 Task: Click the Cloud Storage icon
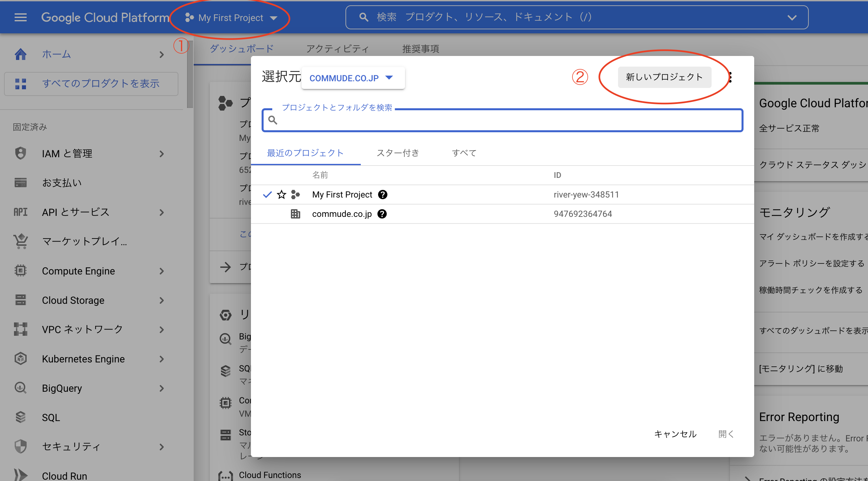click(21, 300)
